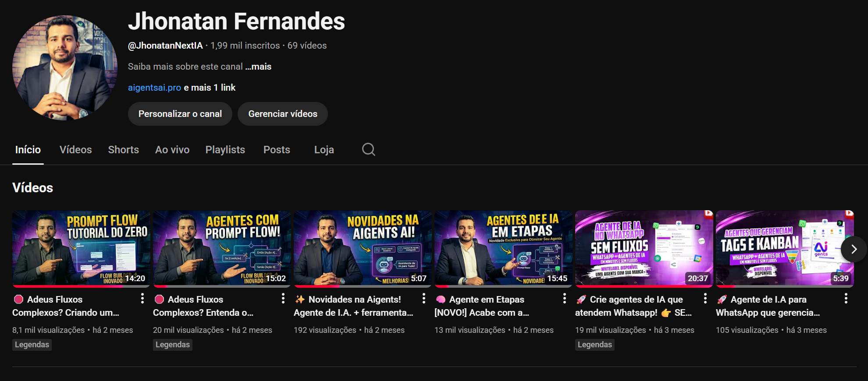Screen dimensions: 868x381
Task: Click the 15:02 duration badge
Action: pyautogui.click(x=276, y=278)
